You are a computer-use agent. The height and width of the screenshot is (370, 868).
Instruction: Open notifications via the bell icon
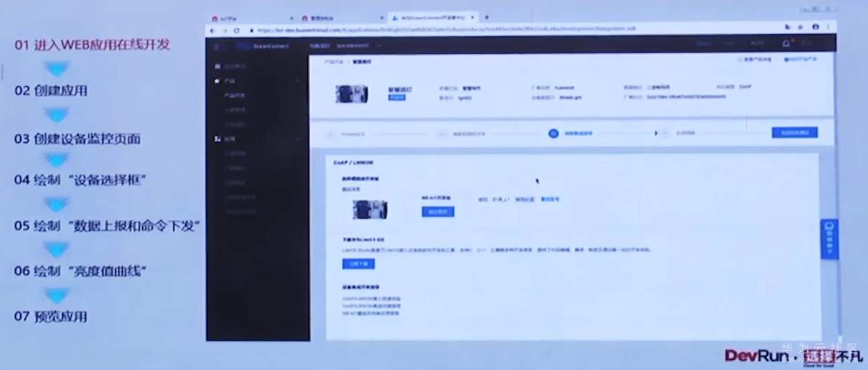[x=787, y=44]
